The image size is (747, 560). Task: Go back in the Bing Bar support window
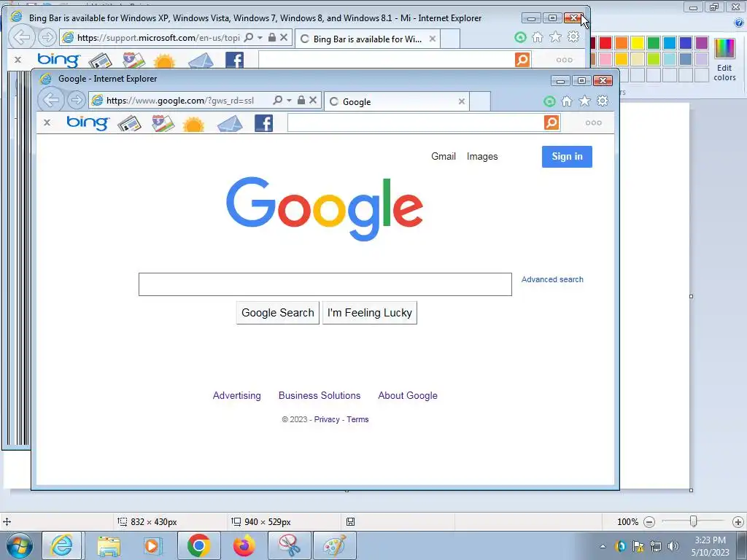pos(22,36)
